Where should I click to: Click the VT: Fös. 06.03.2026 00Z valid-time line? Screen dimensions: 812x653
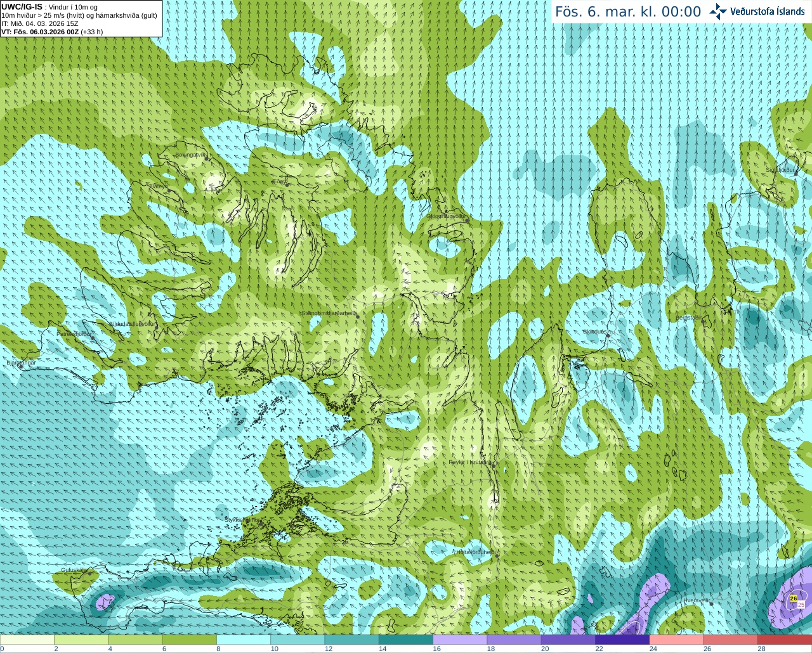[x=52, y=32]
